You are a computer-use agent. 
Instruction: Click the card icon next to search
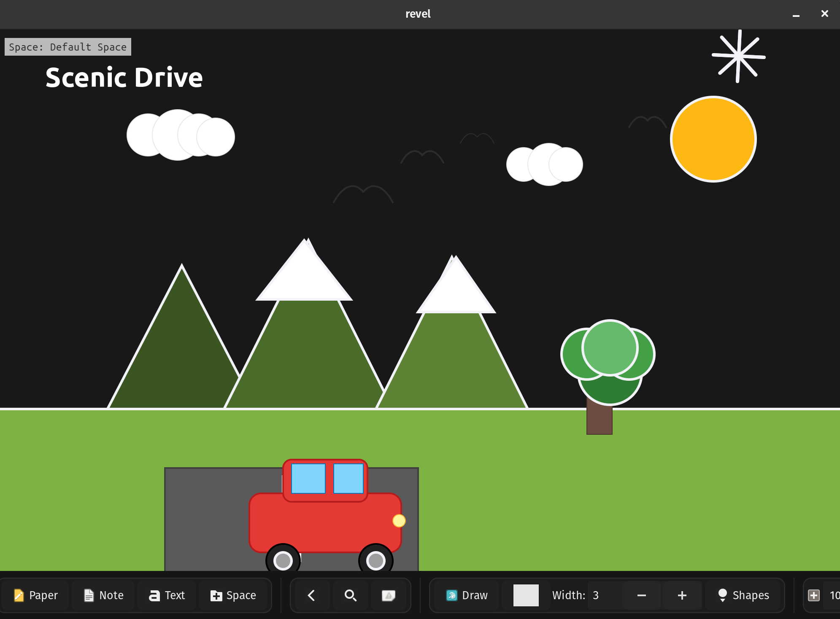tap(388, 595)
